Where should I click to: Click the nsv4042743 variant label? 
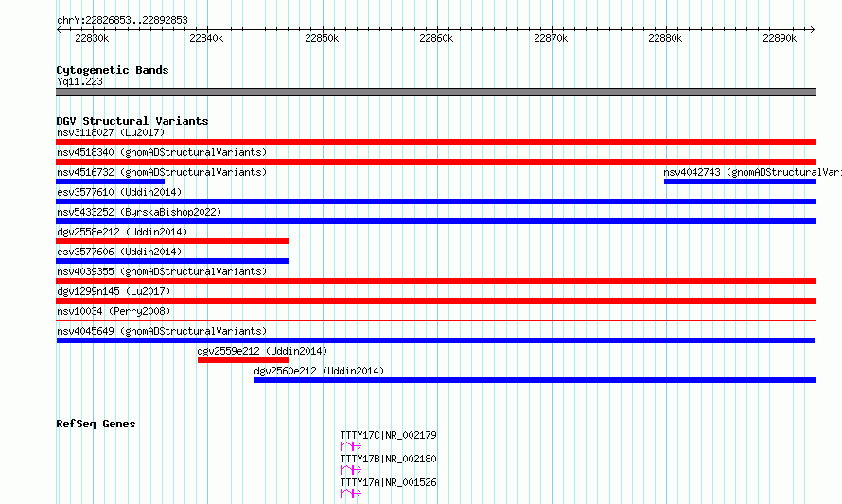[x=752, y=172]
